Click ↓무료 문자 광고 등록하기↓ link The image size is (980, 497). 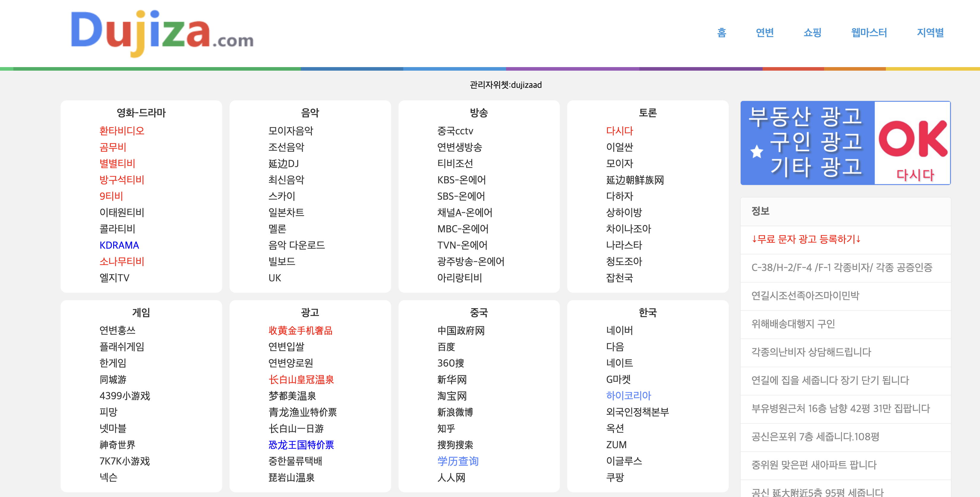[806, 240]
